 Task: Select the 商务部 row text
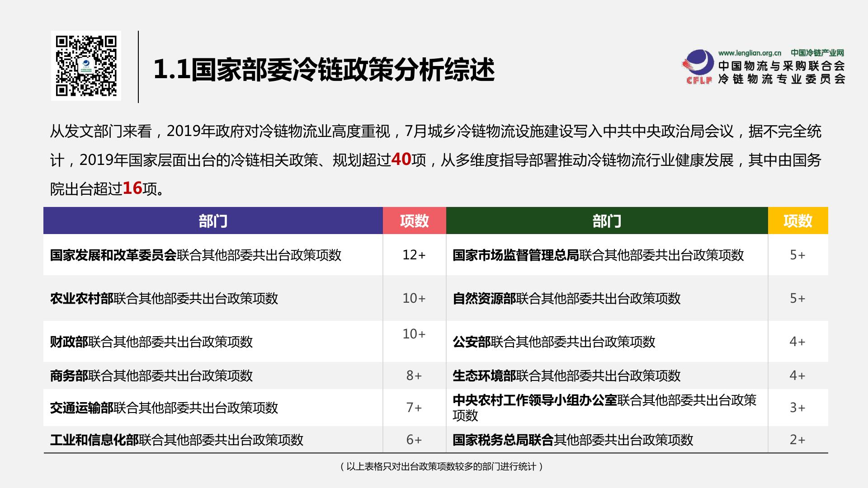(151, 376)
